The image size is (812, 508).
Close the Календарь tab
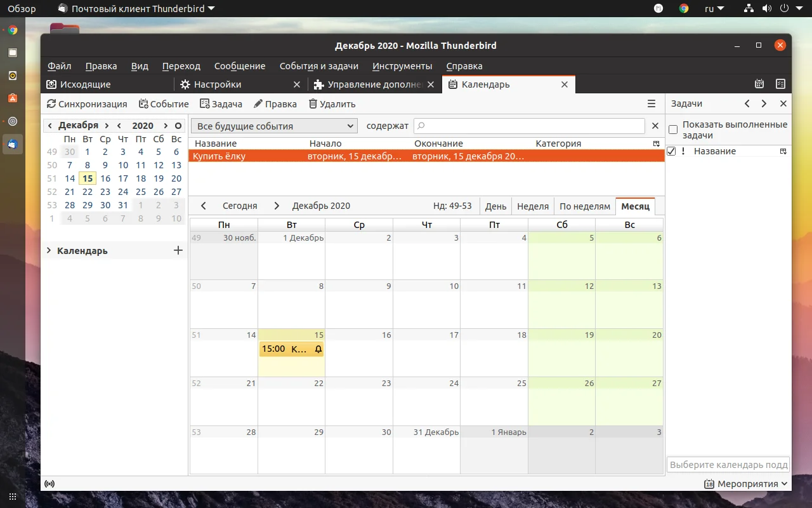coord(565,84)
